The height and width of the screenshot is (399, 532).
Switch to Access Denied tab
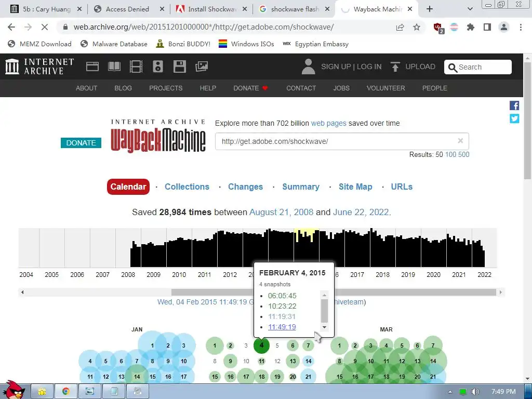pos(128,9)
